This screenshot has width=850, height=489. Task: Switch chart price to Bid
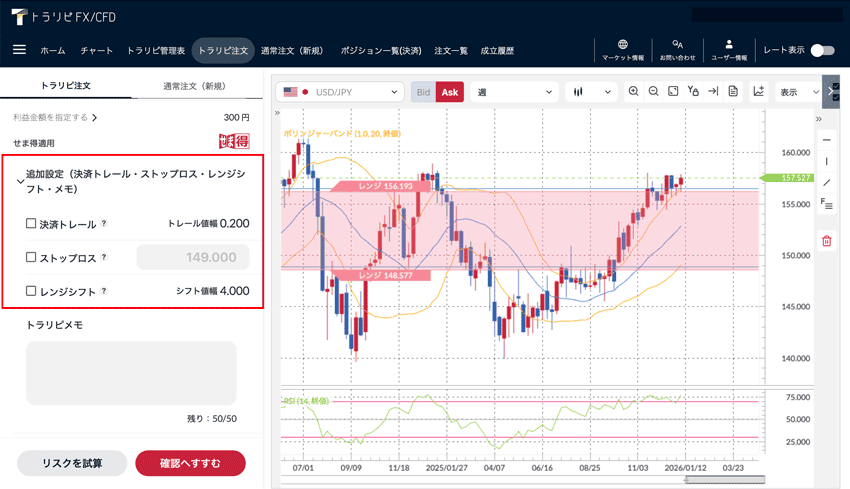point(423,92)
